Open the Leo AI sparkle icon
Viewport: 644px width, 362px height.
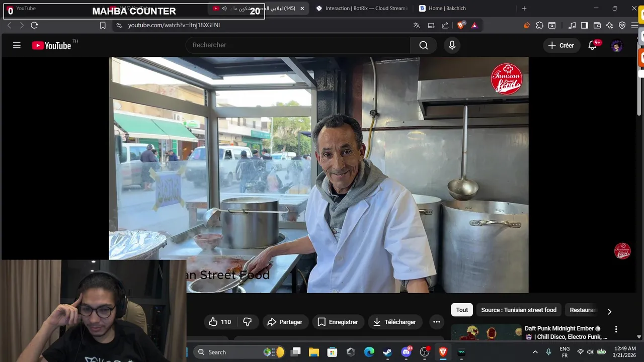click(x=610, y=25)
